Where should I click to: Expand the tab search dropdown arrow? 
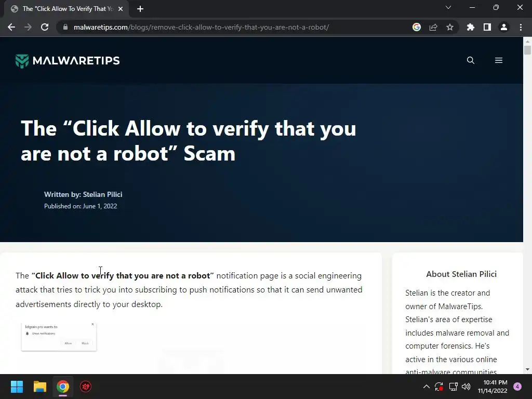point(448,7)
